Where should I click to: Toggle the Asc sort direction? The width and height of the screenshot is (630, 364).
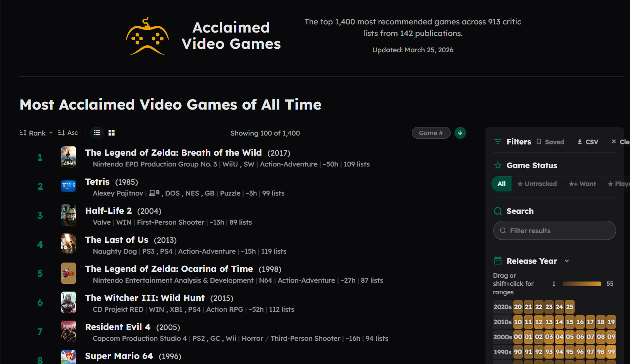[x=68, y=133]
